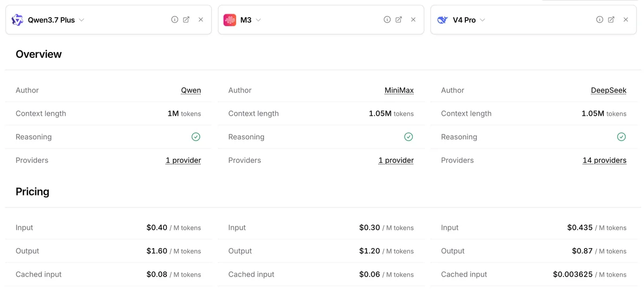Click Reasoning label in Qwen3.7 Plus column
The image size is (644, 291).
tap(34, 137)
